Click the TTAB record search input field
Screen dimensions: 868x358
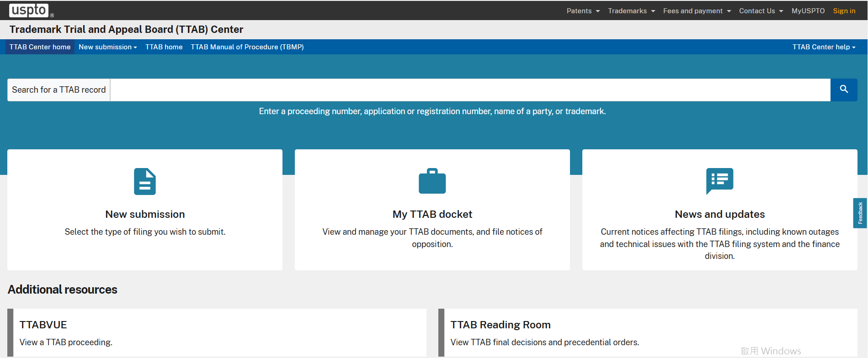tap(470, 90)
